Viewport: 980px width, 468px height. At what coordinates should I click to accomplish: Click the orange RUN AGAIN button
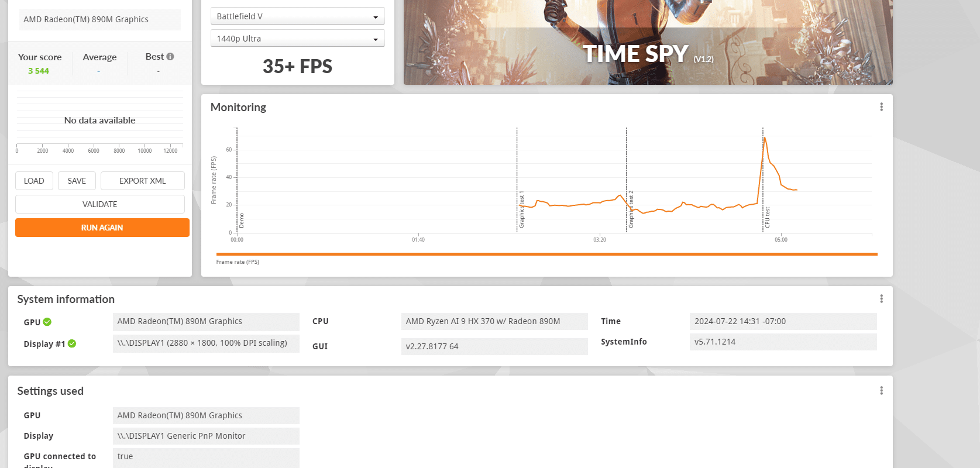(x=102, y=228)
